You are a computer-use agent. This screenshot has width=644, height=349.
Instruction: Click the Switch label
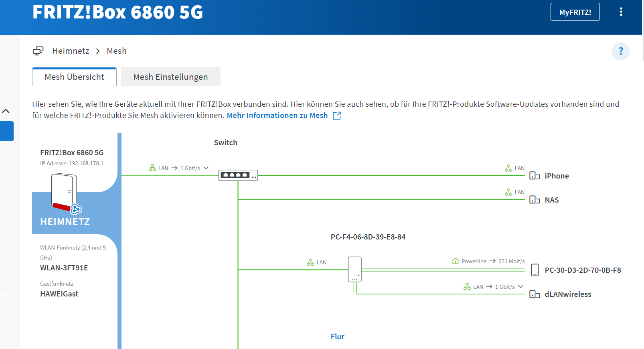click(x=226, y=143)
